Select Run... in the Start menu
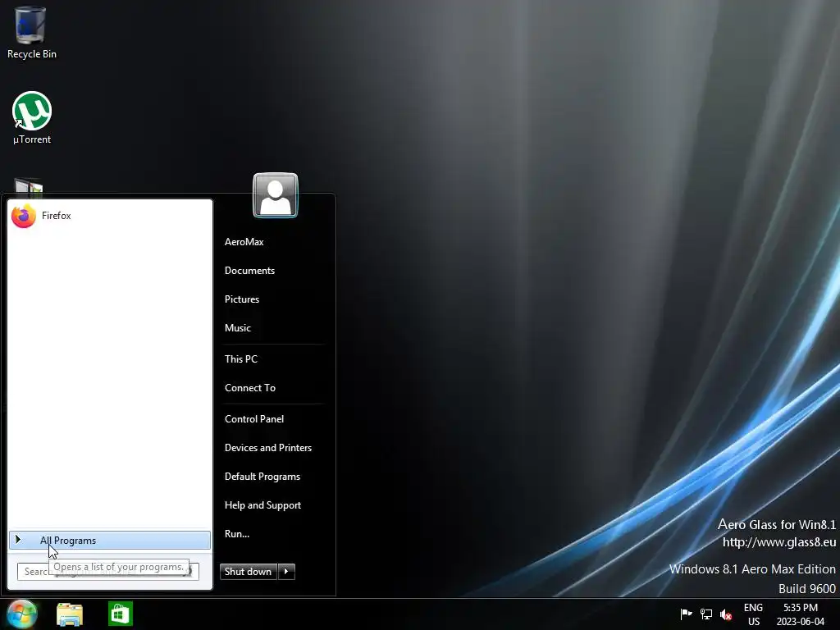 tap(237, 534)
